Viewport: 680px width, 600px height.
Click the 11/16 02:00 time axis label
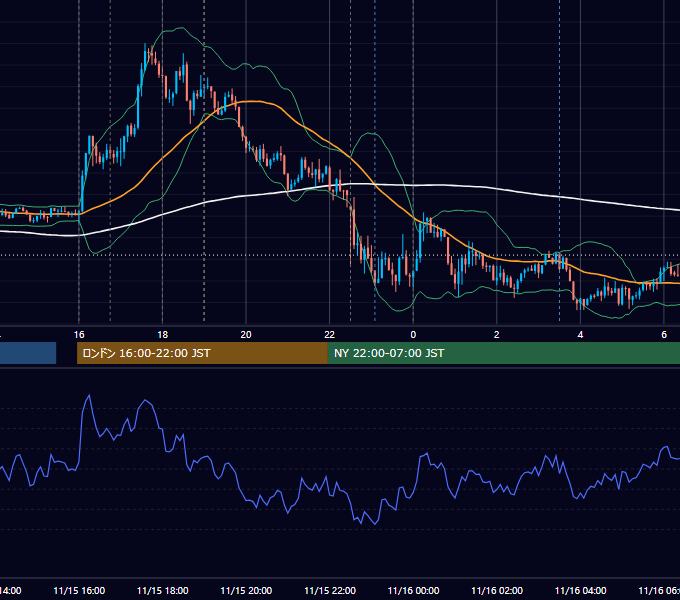point(497,590)
